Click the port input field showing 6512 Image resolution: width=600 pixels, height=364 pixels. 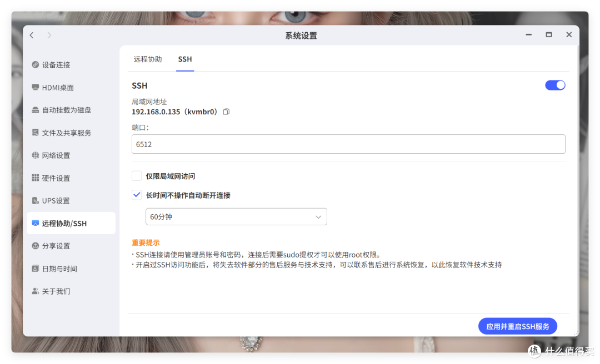(348, 144)
